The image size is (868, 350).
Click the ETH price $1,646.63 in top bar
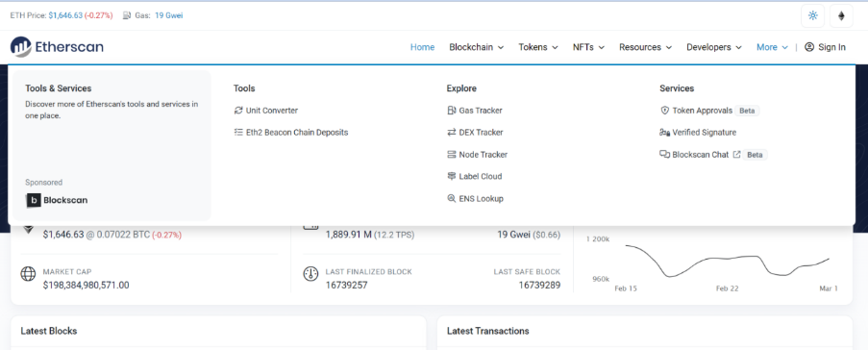point(65,15)
